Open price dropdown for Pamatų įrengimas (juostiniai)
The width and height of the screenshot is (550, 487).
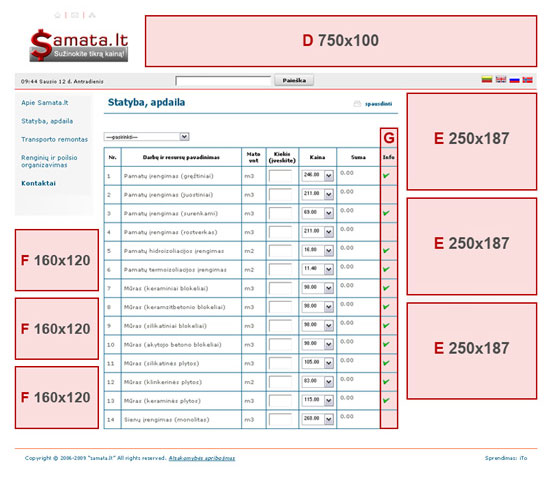[x=317, y=194]
